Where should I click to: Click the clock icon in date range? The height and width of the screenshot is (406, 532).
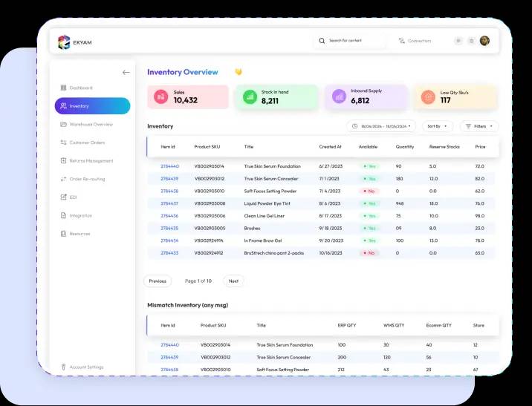pos(355,126)
